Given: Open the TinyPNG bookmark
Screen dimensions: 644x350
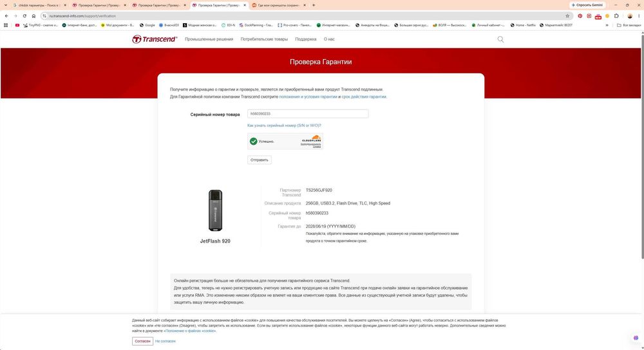Looking at the screenshot, I should 40,25.
